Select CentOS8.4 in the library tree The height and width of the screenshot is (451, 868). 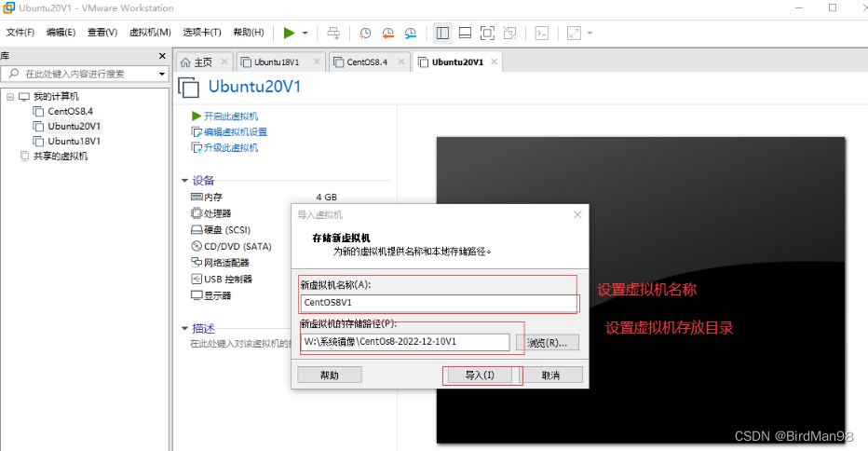pyautogui.click(x=70, y=112)
